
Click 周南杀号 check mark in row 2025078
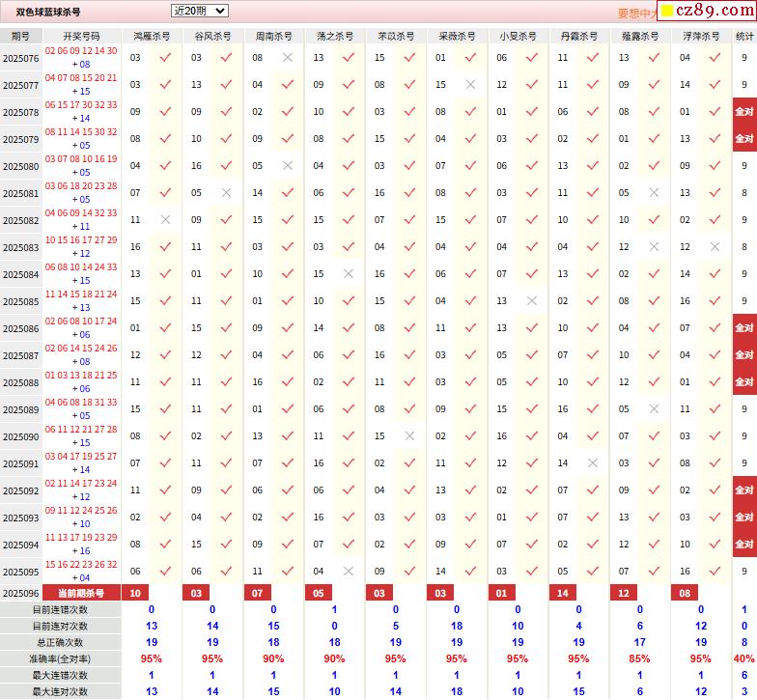[x=288, y=112]
